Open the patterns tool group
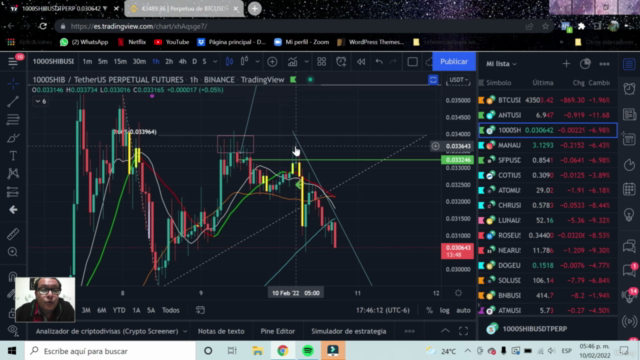 coord(13,173)
